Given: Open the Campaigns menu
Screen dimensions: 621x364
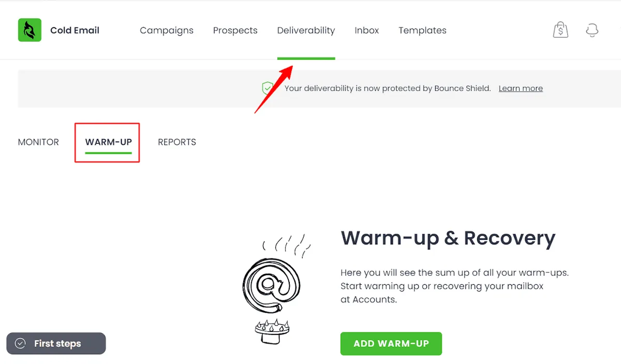Looking at the screenshot, I should [x=167, y=31].
